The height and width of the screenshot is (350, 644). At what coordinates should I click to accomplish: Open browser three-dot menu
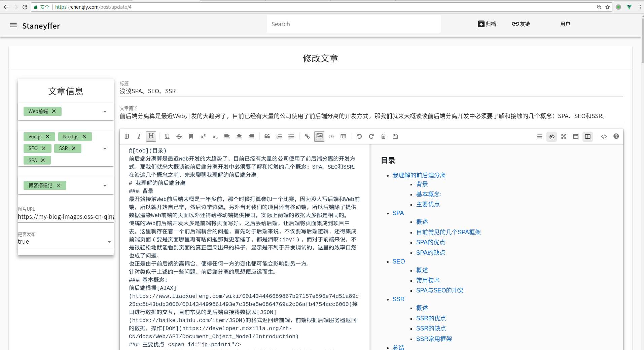click(x=640, y=7)
